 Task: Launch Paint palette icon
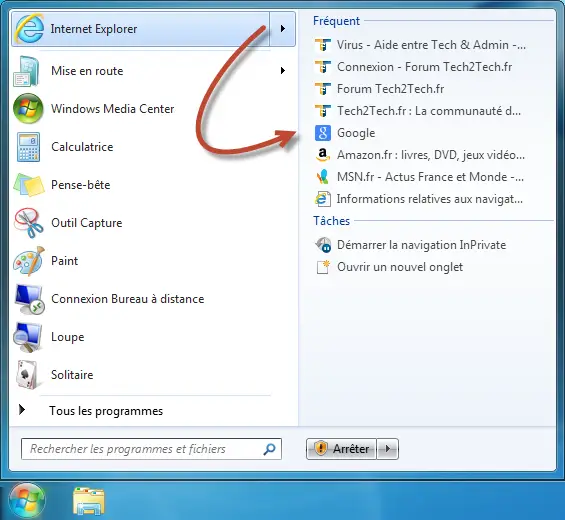[28, 261]
